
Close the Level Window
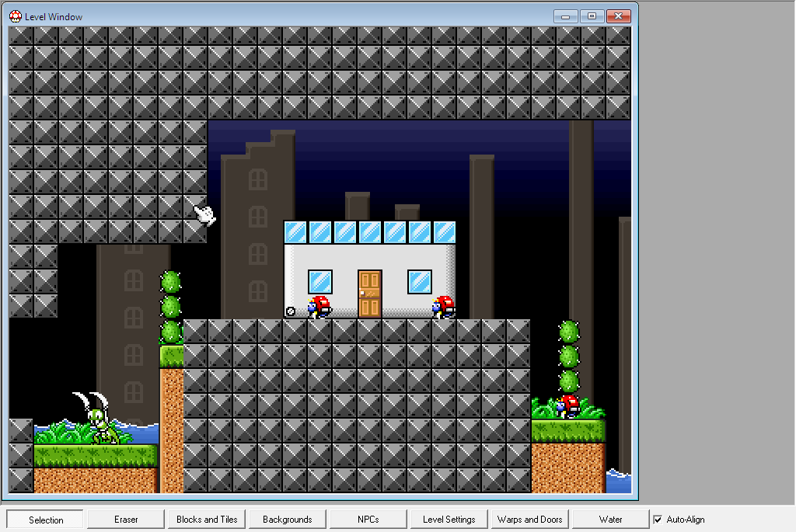click(x=618, y=16)
